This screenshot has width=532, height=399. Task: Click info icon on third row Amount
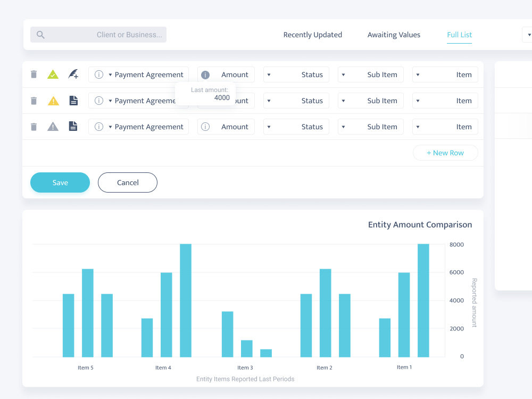pos(205,127)
